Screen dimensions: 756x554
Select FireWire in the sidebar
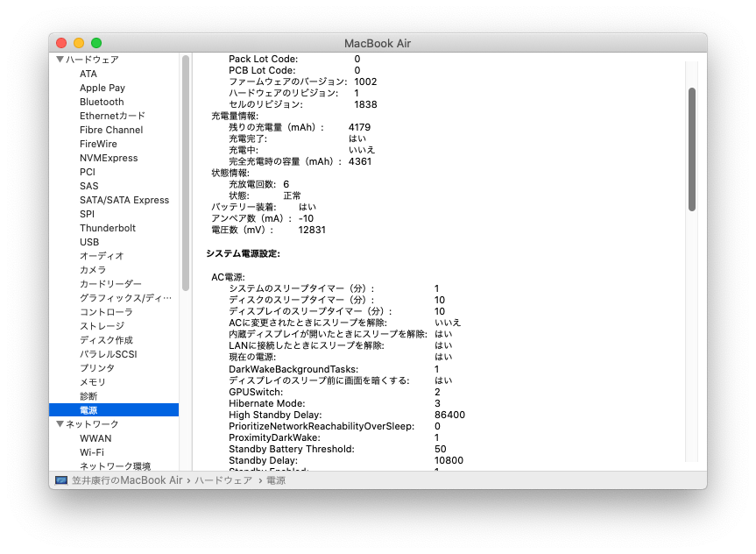(x=98, y=144)
